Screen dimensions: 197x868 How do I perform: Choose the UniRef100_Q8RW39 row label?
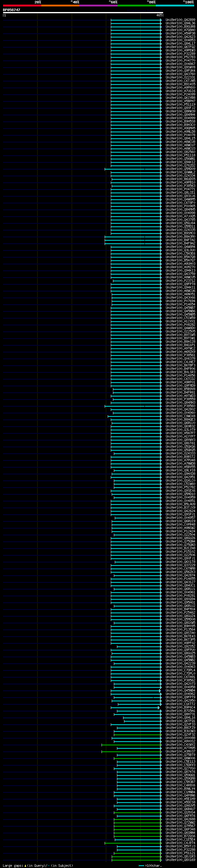coord(180,111)
